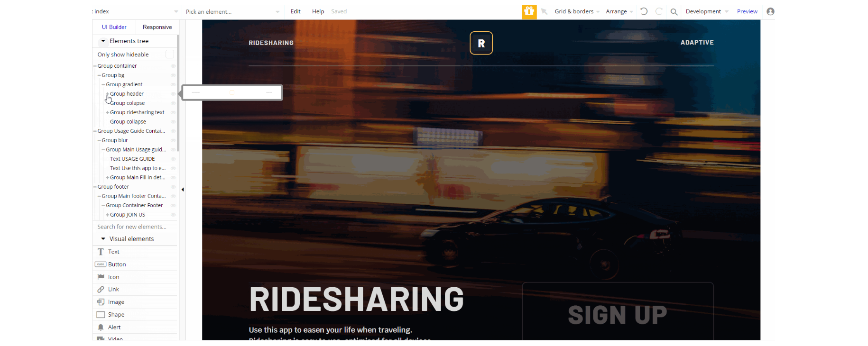This screenshot has width=868, height=346.
Task: Toggle visibility eye for Group footer
Action: tap(173, 187)
